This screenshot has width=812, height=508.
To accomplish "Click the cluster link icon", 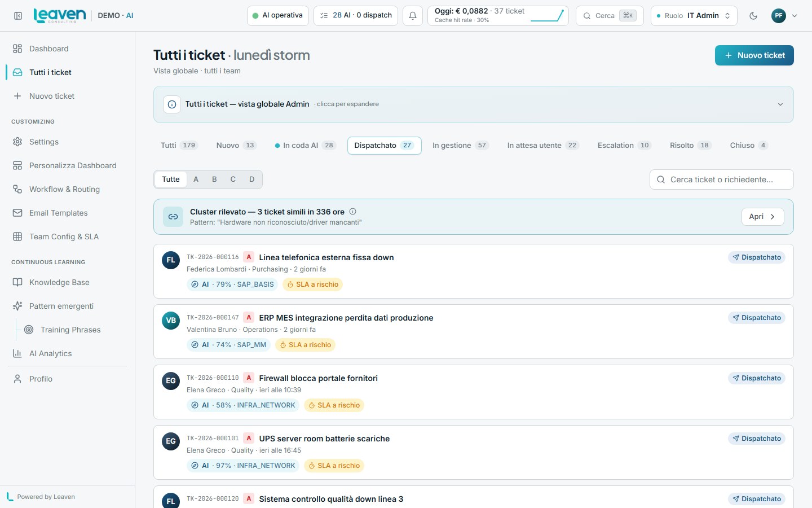I will coord(173,217).
